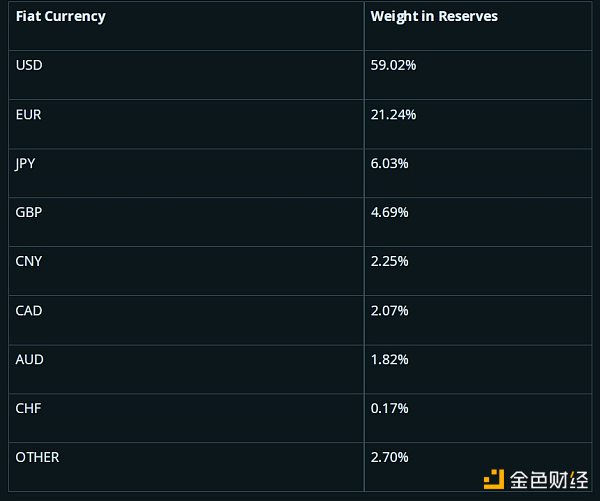Click the 21.24% reserve weight
Screen dimensions: 600x501
pyautogui.click(x=393, y=115)
